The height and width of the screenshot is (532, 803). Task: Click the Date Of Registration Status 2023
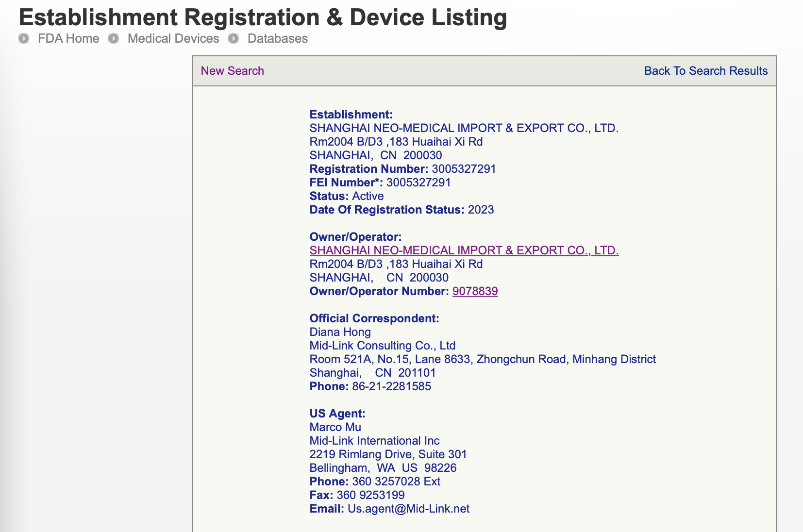(x=481, y=210)
